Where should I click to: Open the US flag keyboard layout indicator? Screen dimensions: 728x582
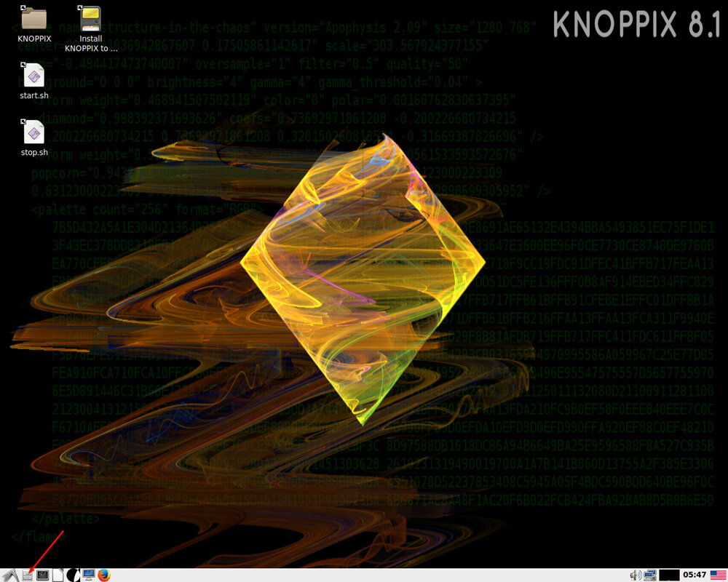click(719, 575)
